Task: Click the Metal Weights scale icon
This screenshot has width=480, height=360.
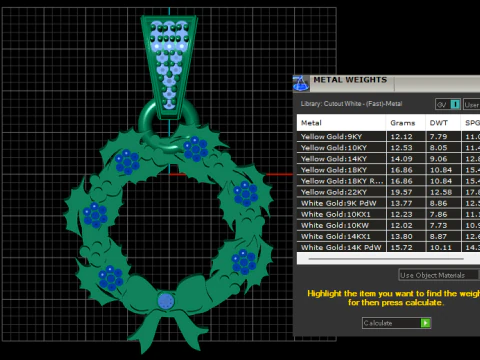Action: [x=301, y=83]
